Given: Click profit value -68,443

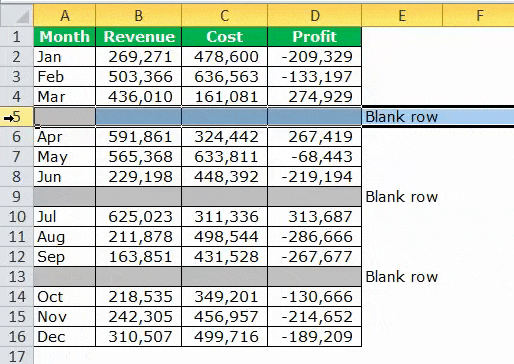Looking at the screenshot, I should 314,157.
